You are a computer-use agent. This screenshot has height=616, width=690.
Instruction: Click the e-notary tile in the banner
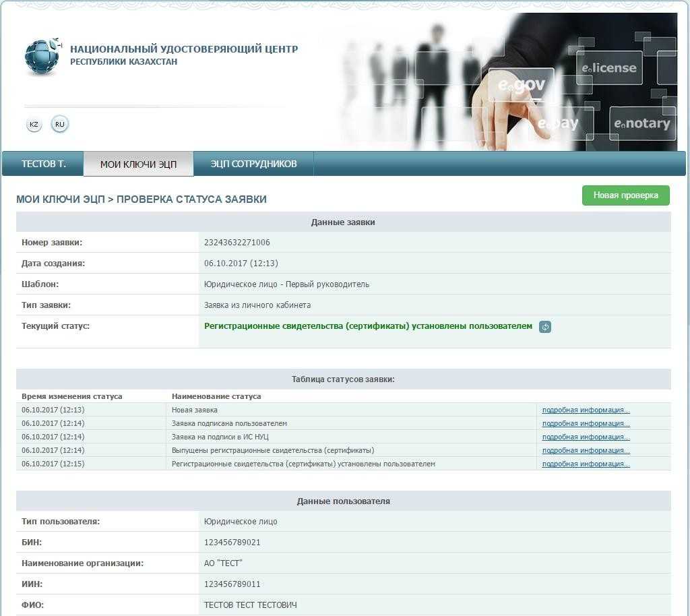click(641, 123)
